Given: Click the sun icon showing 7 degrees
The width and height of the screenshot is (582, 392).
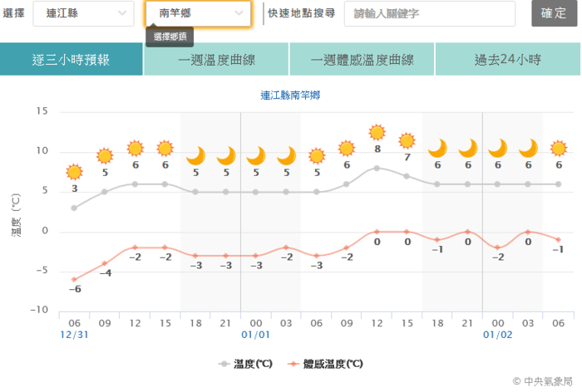Looking at the screenshot, I should click(x=407, y=140).
